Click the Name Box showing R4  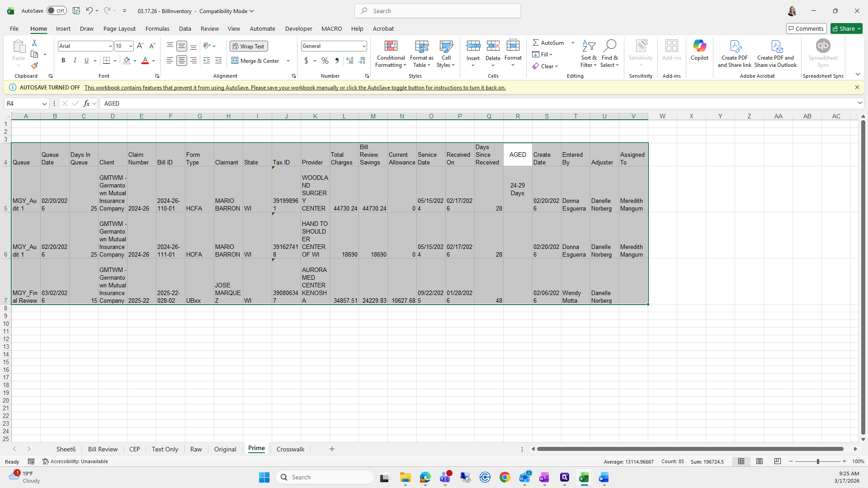click(x=23, y=103)
